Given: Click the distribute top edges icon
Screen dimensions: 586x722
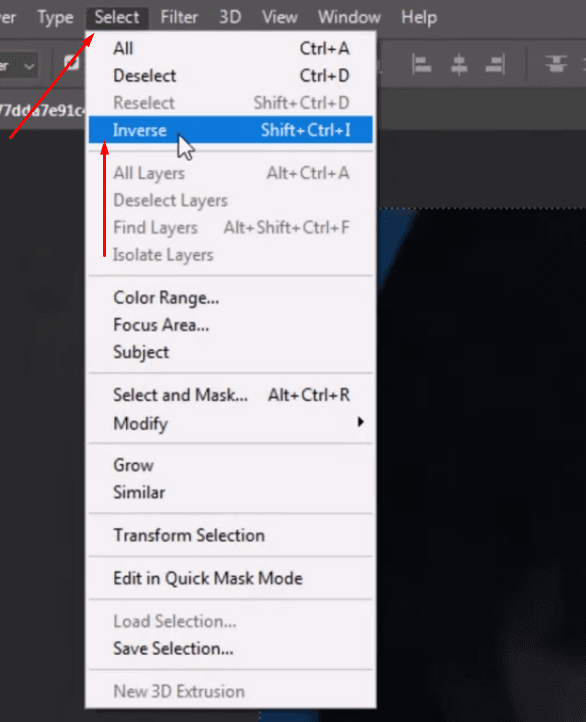Looking at the screenshot, I should 556,64.
